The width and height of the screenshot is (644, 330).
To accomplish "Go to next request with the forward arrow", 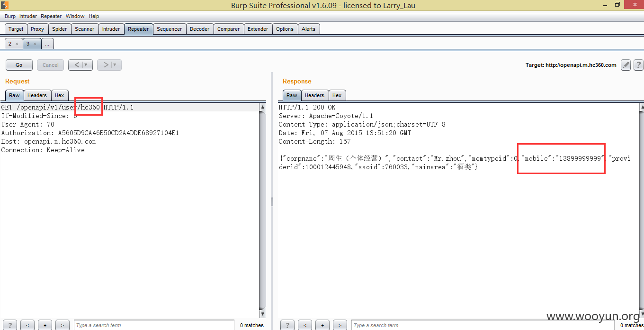I will pos(106,65).
